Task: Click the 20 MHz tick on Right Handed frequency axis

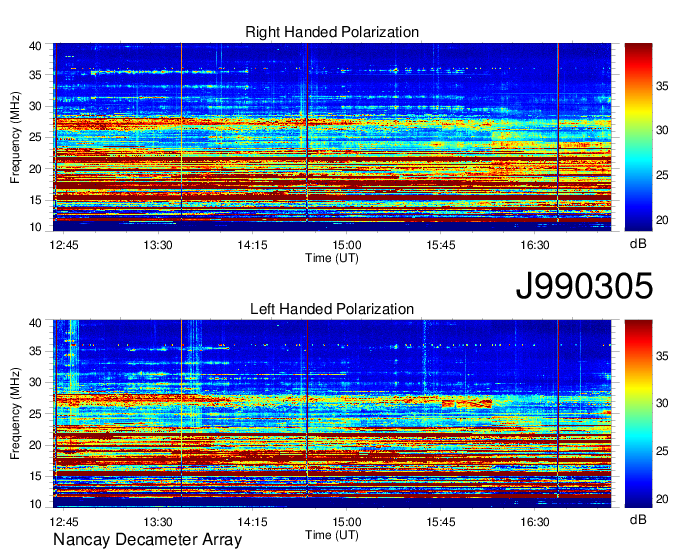Action: [35, 169]
